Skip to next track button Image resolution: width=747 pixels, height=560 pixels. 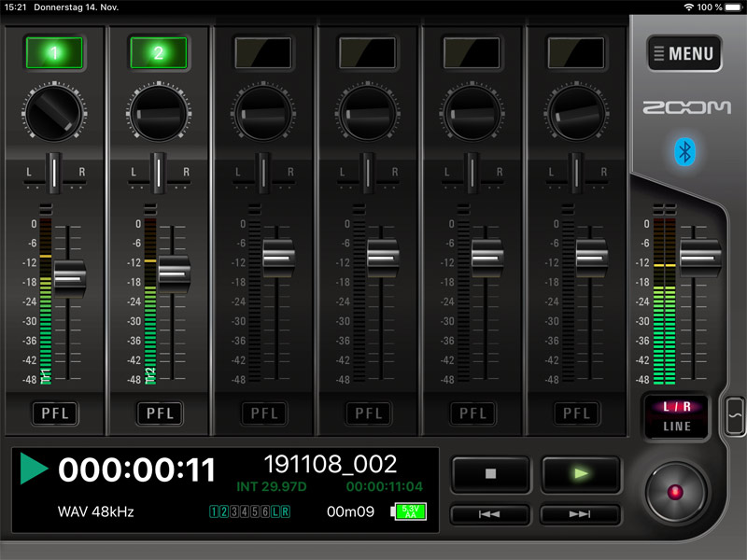point(580,514)
